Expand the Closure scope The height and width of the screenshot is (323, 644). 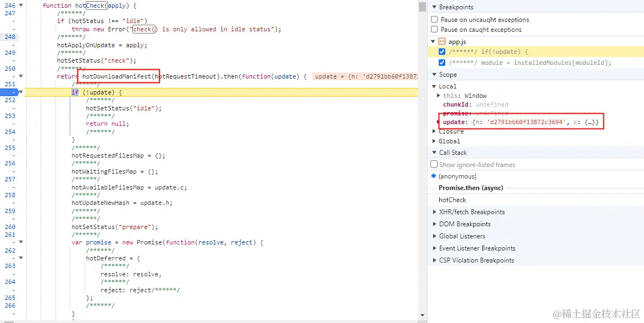(434, 131)
